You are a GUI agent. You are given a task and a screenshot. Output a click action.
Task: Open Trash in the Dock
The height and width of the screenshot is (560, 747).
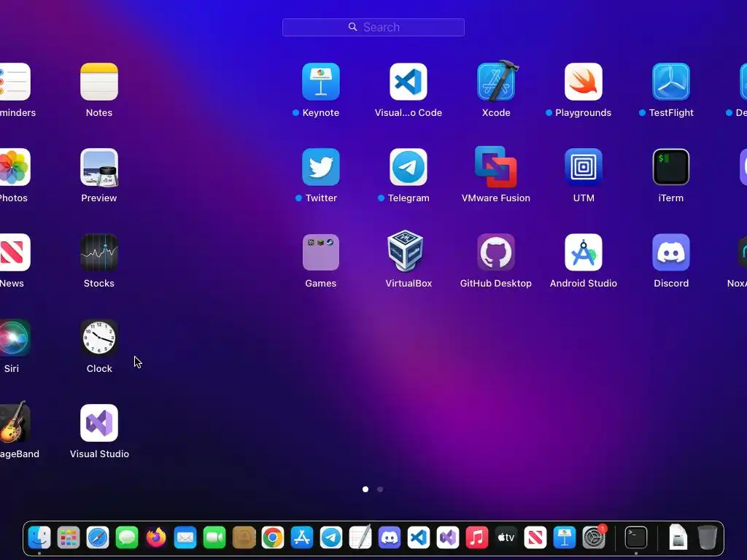coord(708,537)
